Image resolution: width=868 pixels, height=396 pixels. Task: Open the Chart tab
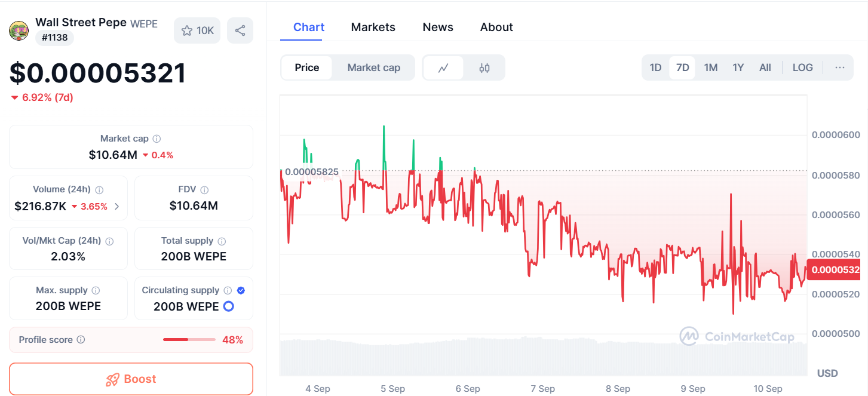click(x=309, y=27)
